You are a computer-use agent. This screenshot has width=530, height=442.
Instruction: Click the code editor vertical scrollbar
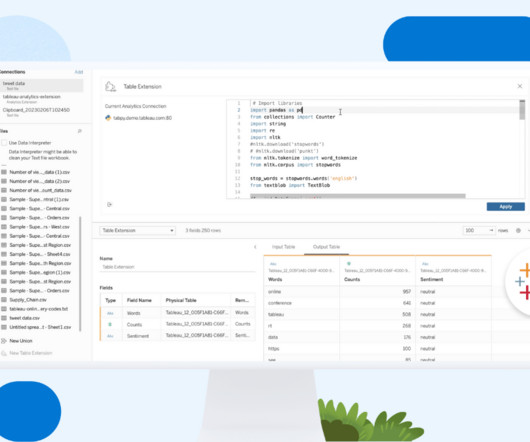click(522, 110)
